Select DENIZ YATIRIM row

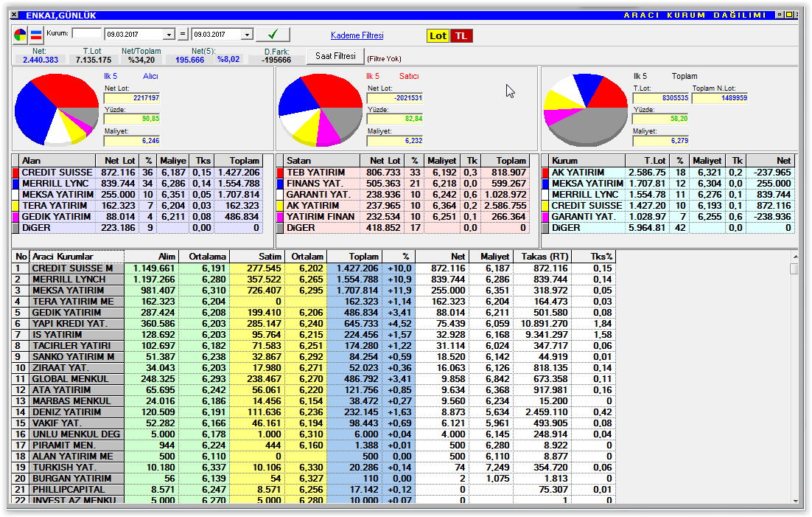tap(313, 412)
